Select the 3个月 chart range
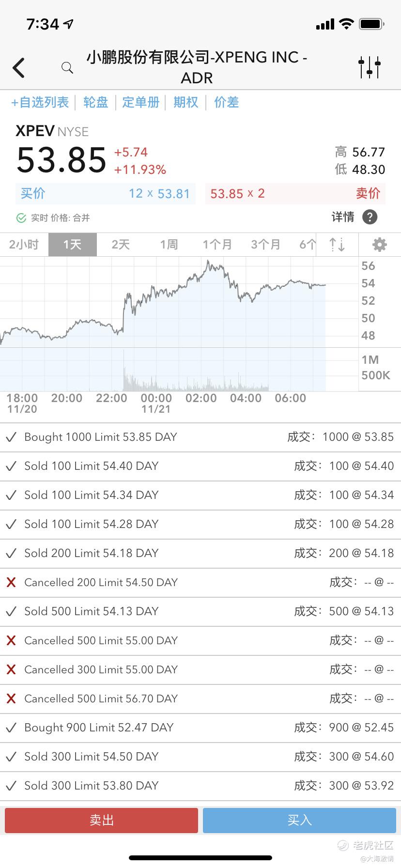This screenshot has height=868, width=401. [x=265, y=245]
